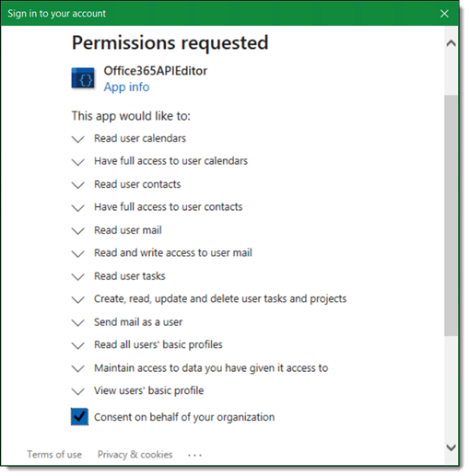Viewport: 469px width, 476px height.
Task: Click the scrollbar up arrow
Action: point(451,43)
